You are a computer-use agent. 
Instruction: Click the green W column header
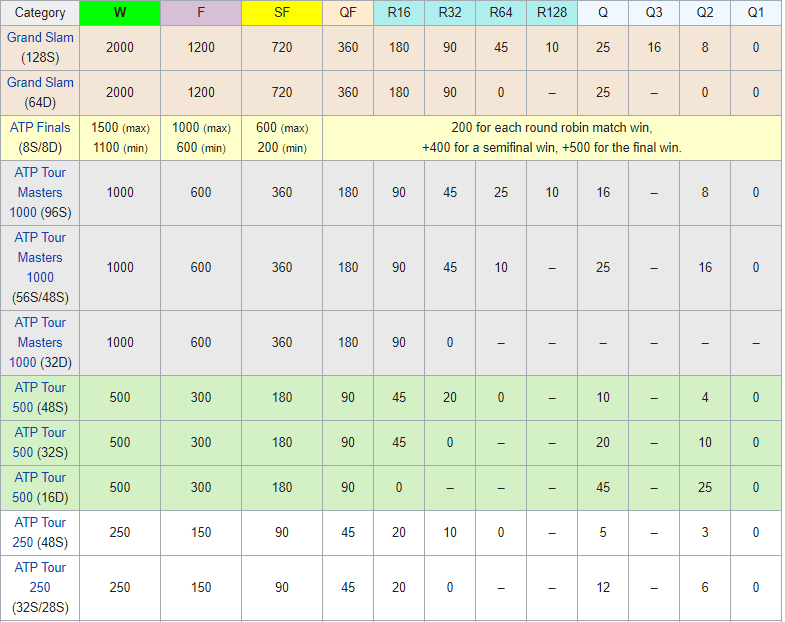tap(120, 13)
